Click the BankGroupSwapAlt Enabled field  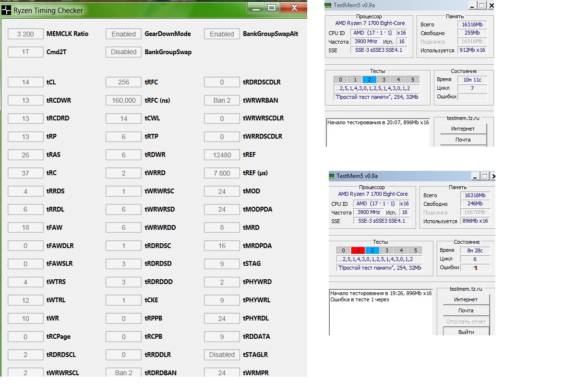(222, 34)
